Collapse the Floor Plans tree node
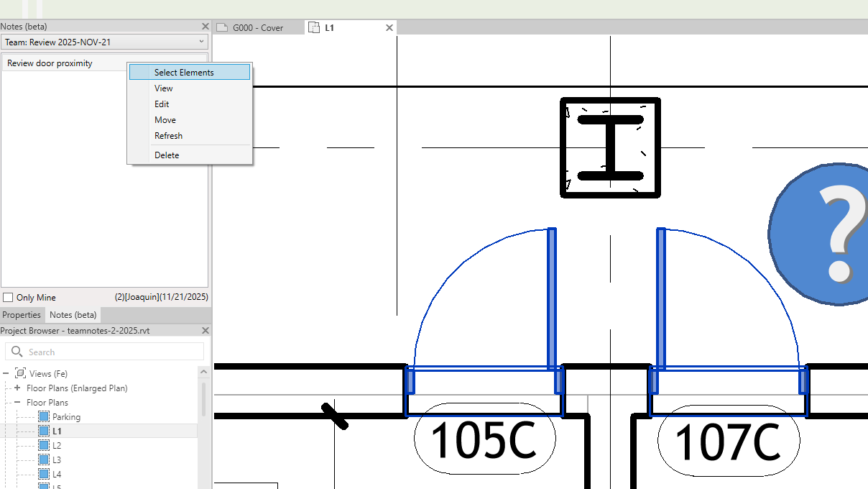The height and width of the screenshot is (489, 868). [17, 403]
